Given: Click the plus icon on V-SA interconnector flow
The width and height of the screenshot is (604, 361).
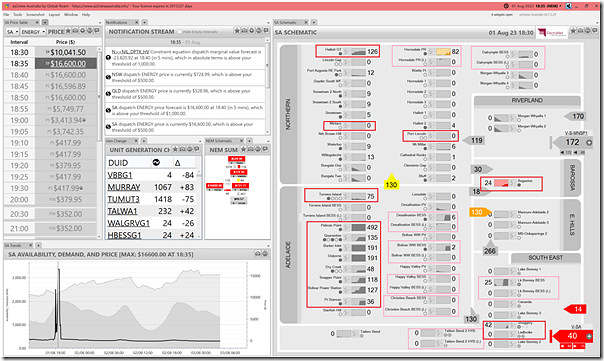Looking at the screenshot, I should (589, 336).
